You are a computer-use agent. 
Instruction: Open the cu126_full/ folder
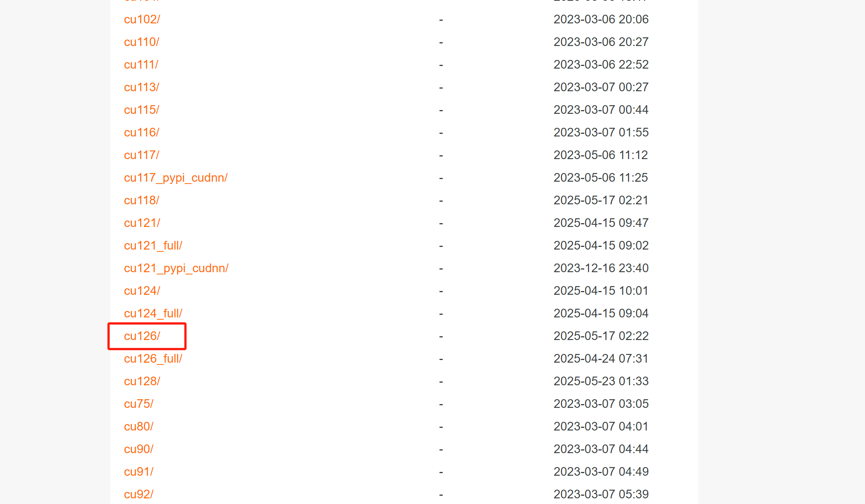point(153,358)
